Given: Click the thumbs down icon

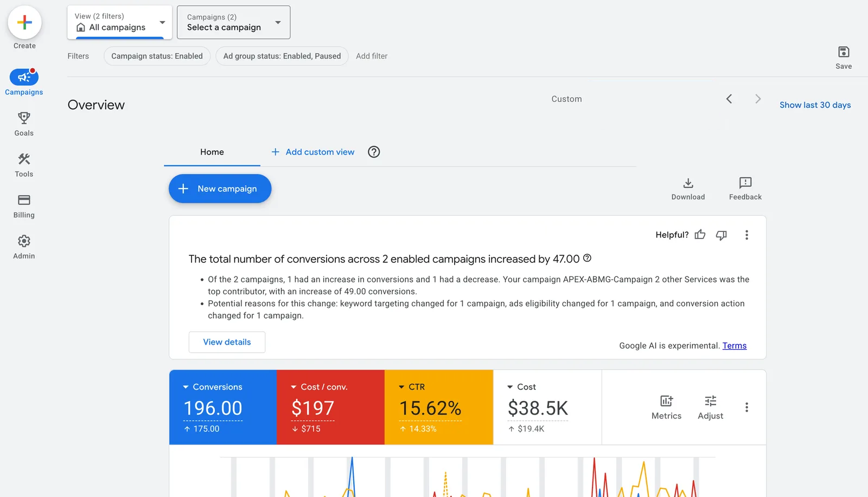Looking at the screenshot, I should point(722,235).
